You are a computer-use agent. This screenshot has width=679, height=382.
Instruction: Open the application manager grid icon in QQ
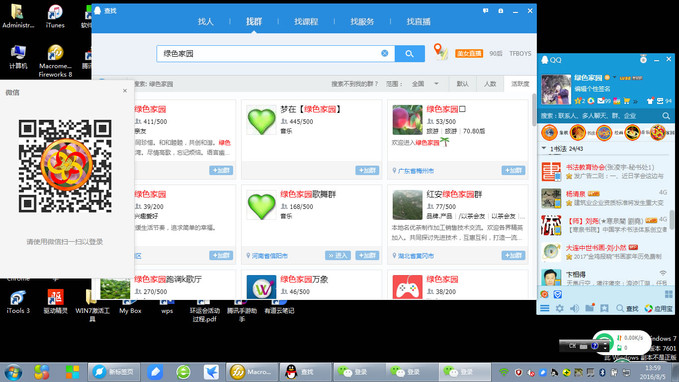coord(669,295)
